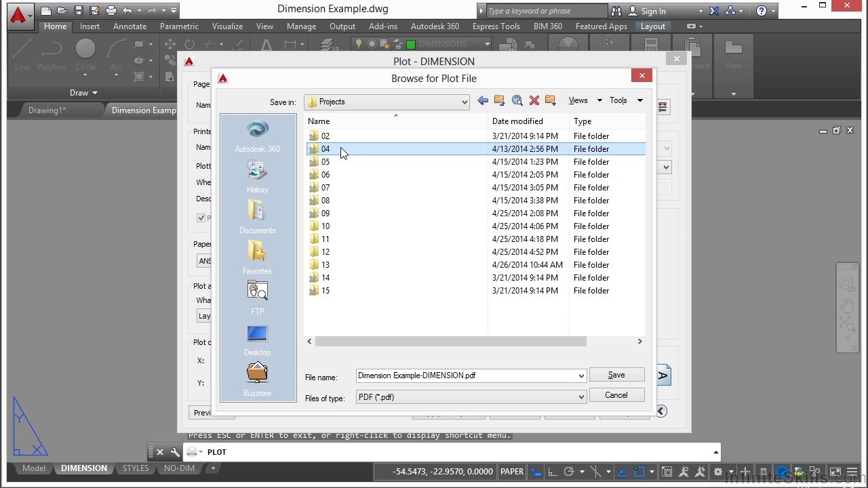Open the Tools dropdown menu
Image resolution: width=868 pixels, height=488 pixels.
(625, 100)
